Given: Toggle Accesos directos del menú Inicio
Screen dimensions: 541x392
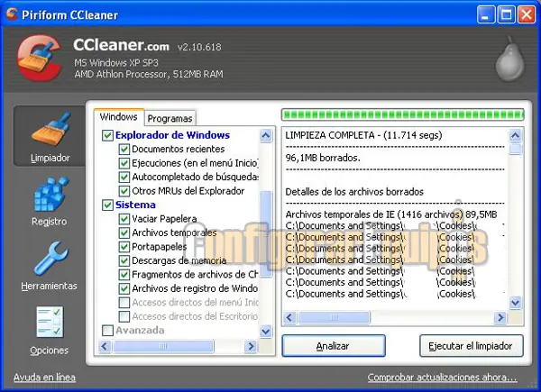Looking at the screenshot, I should (x=124, y=303).
